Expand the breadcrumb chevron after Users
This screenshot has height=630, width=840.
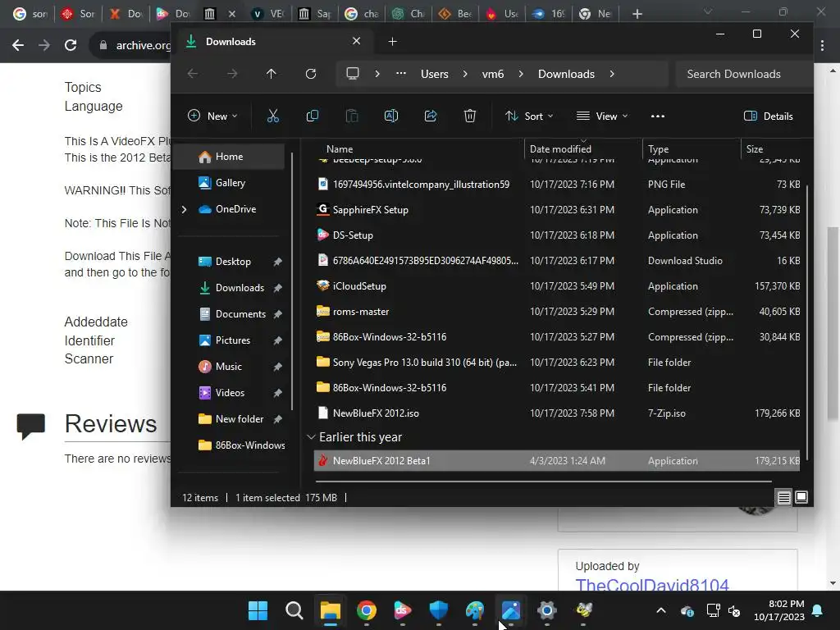coord(465,74)
